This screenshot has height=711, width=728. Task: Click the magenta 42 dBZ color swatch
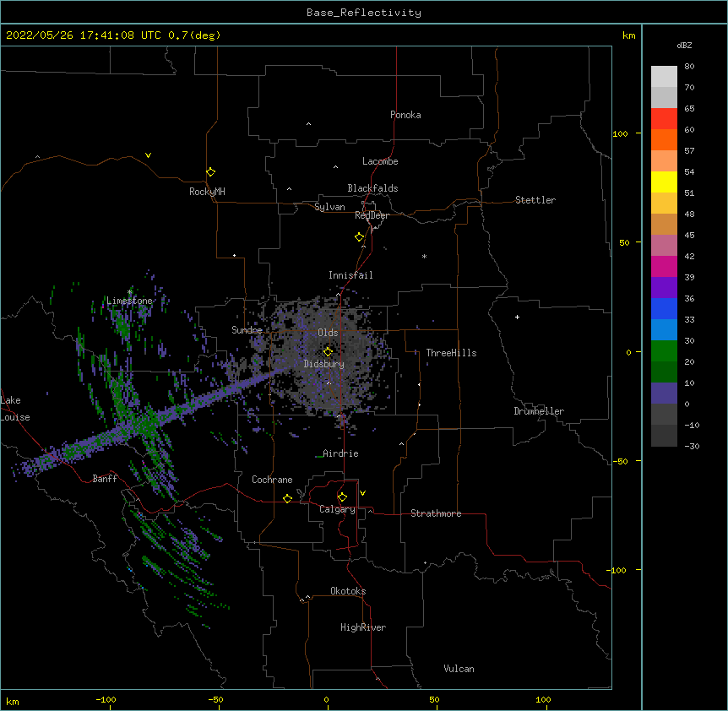(x=664, y=266)
